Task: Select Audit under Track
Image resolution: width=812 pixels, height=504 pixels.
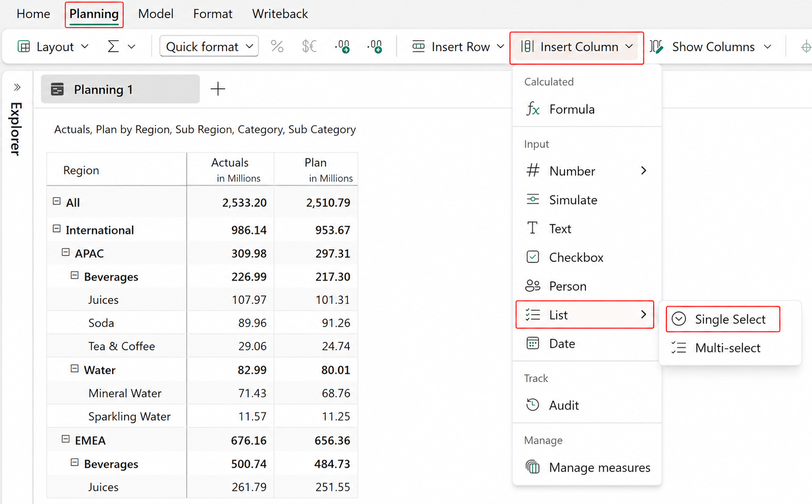Action: (x=587, y=406)
